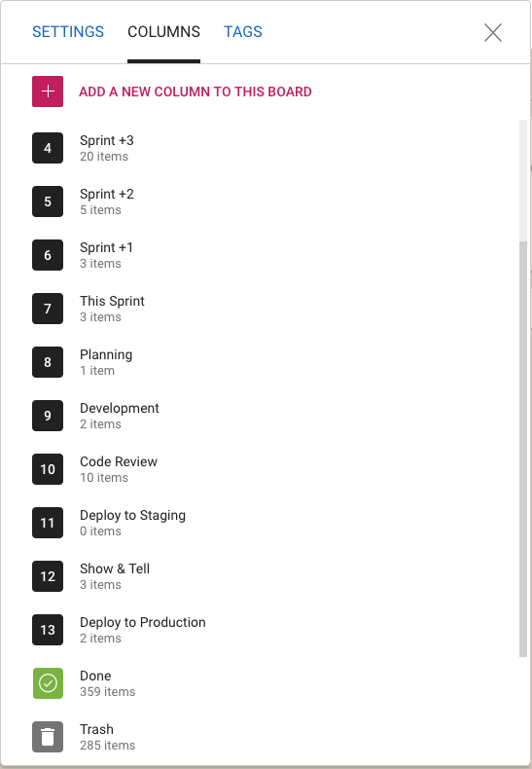
Task: Click the number 10 Code Review badge
Action: point(48,469)
